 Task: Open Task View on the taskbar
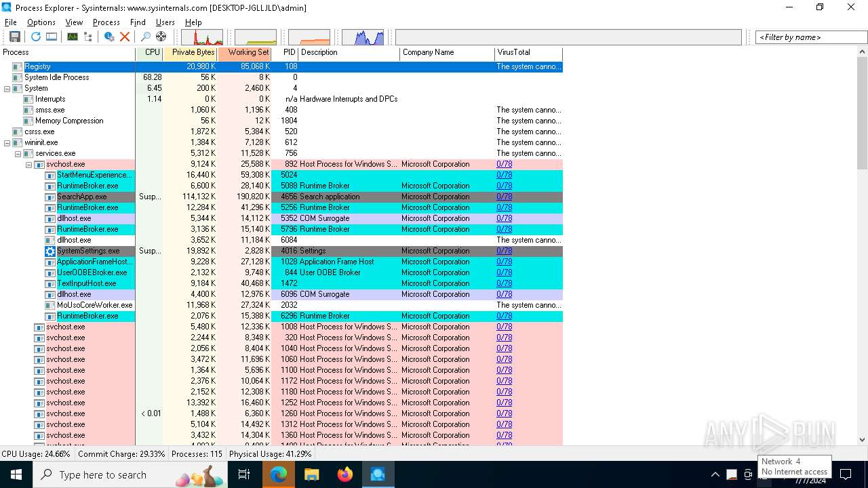click(244, 474)
